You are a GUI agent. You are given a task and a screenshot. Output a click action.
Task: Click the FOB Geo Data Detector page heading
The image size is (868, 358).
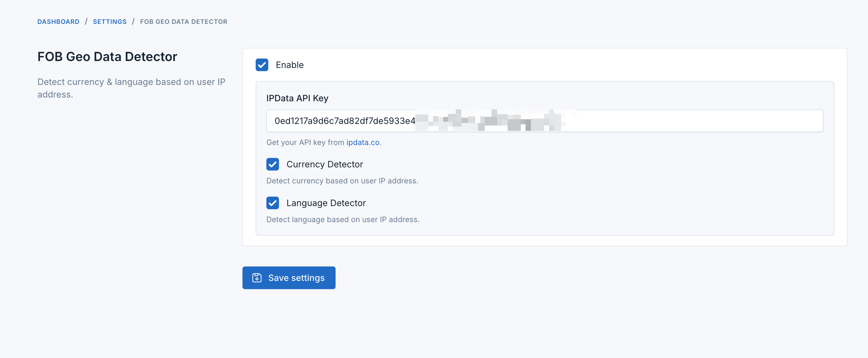tap(107, 57)
